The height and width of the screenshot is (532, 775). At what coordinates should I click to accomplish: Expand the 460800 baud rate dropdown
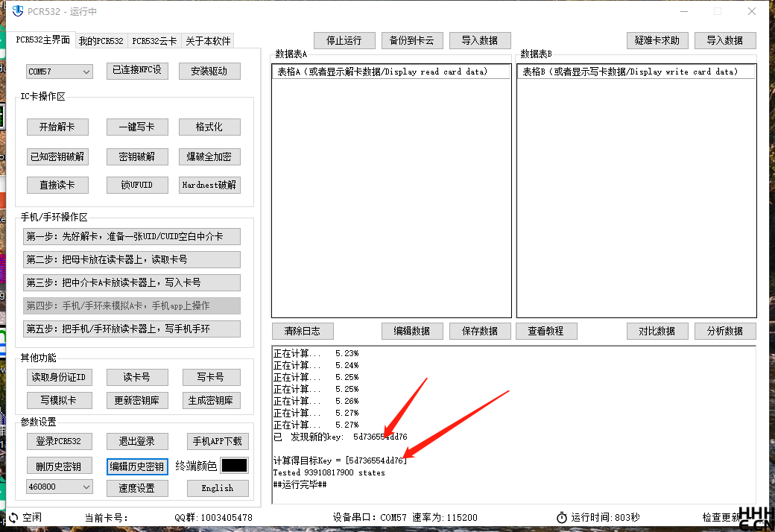58,487
